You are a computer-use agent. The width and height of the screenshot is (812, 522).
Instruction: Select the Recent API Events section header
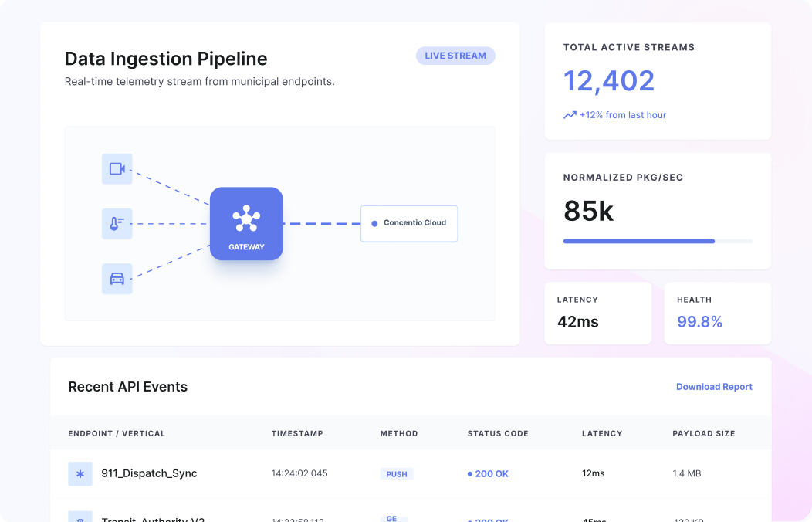tap(127, 386)
